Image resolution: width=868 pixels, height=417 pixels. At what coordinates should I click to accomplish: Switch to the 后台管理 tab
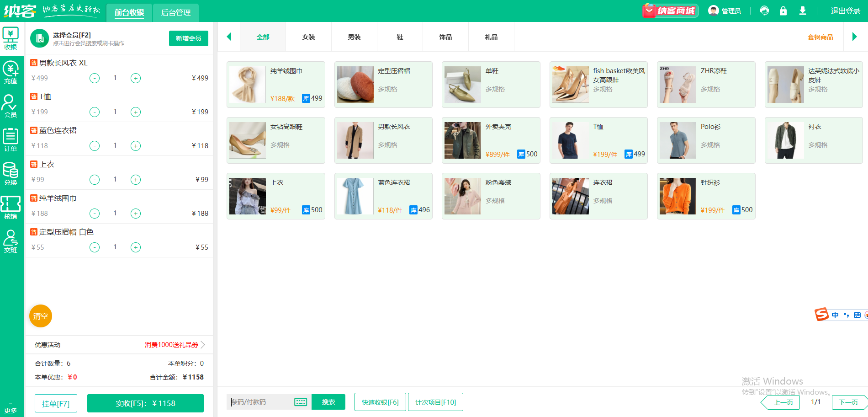tap(176, 13)
